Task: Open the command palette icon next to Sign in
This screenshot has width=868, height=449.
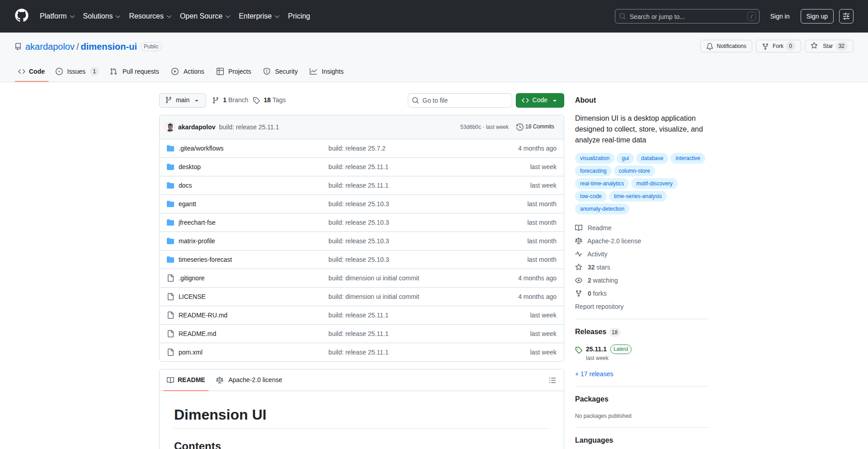Action: click(846, 16)
